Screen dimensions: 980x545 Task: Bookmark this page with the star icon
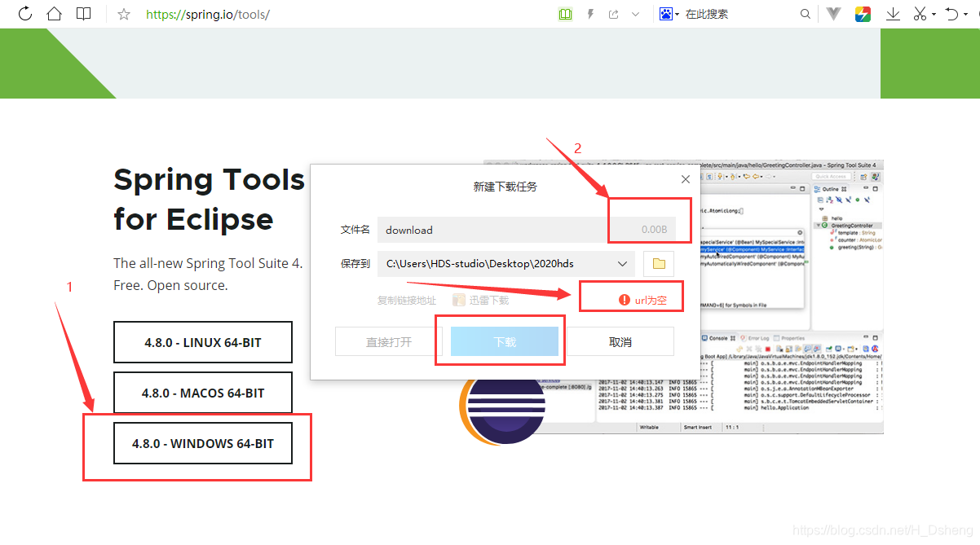[124, 14]
